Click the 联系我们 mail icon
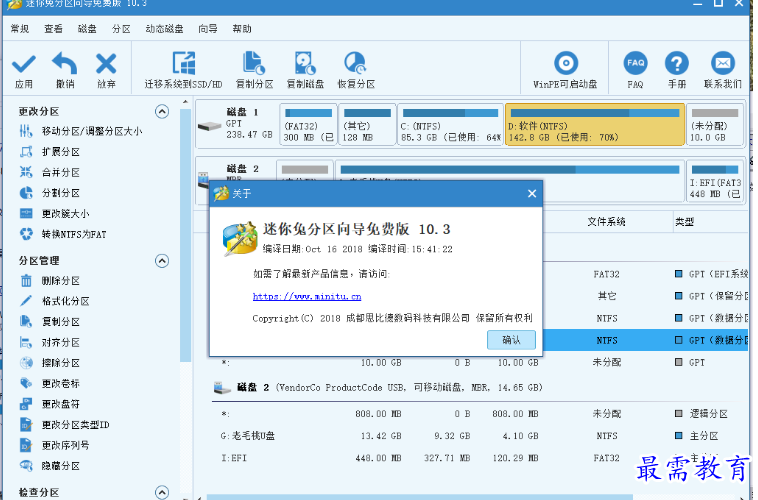 click(x=723, y=63)
